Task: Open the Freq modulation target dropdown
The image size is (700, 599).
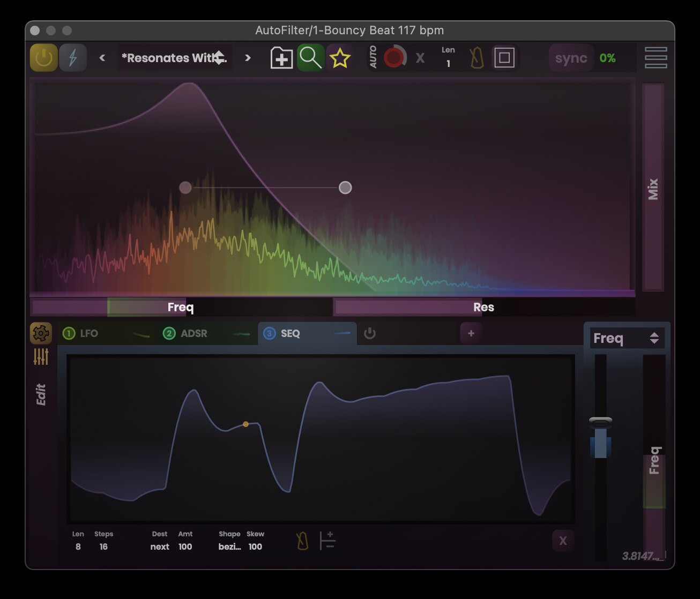Action: pyautogui.click(x=626, y=338)
